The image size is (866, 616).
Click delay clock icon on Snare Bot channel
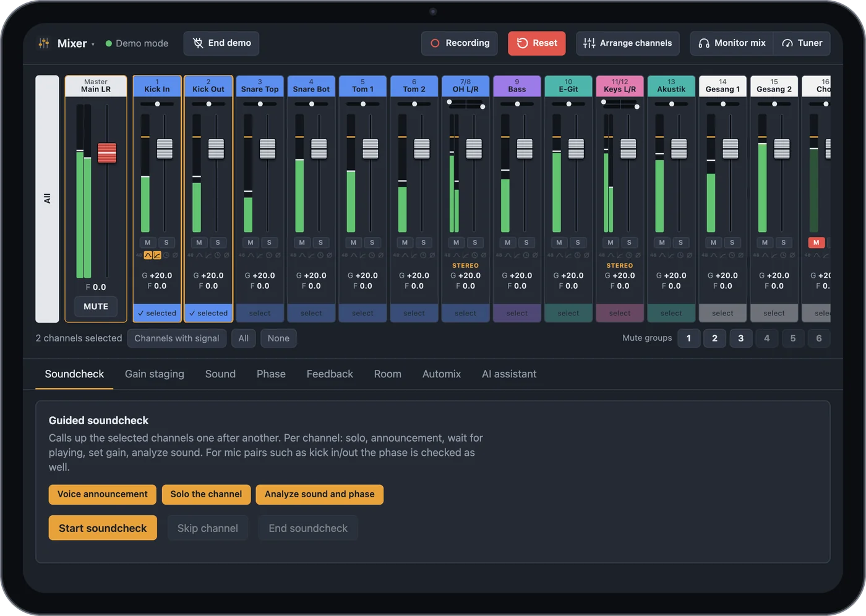pos(320,255)
